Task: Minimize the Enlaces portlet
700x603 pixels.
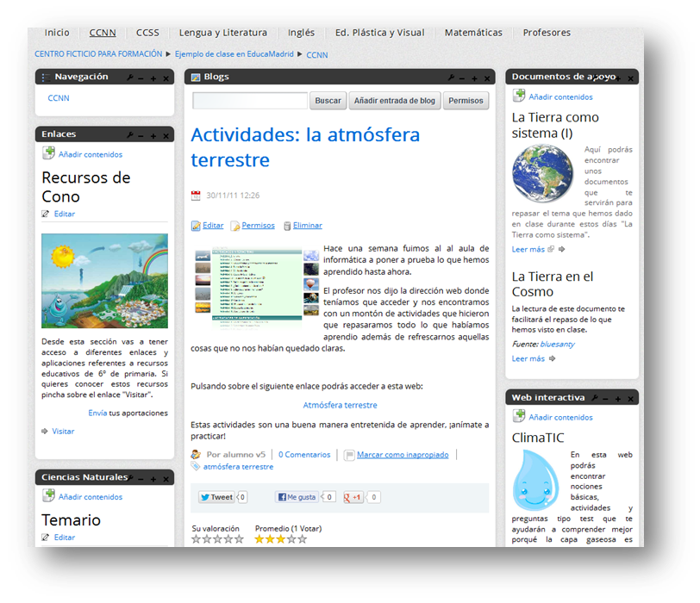Action: [141, 135]
